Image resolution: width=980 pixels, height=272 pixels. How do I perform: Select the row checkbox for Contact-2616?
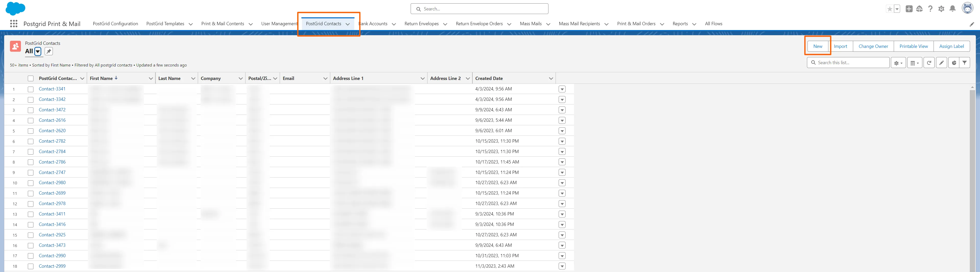[x=31, y=120]
